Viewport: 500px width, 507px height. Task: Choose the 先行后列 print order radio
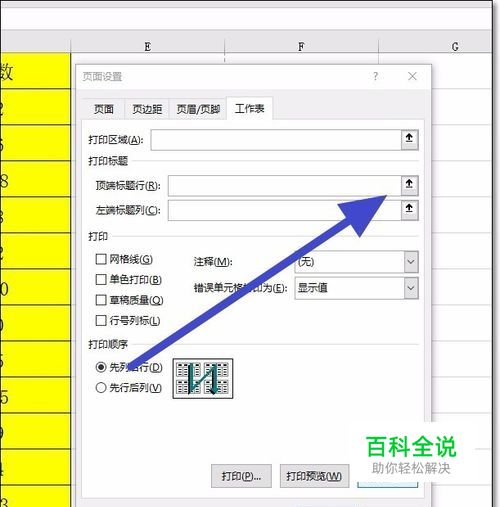[101, 388]
